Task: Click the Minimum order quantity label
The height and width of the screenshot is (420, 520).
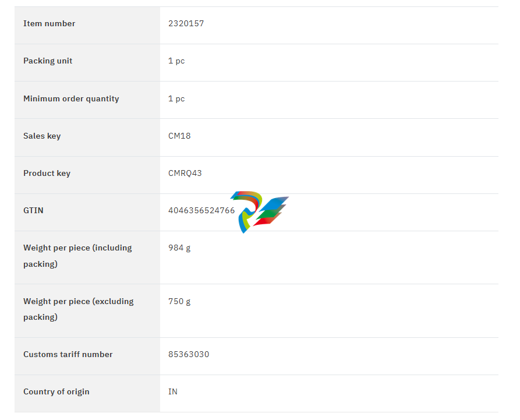Action: [x=71, y=99]
